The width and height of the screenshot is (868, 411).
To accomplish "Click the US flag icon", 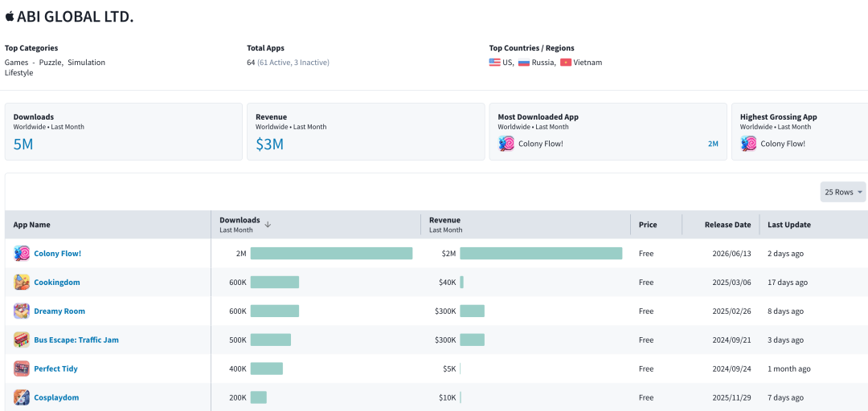I will 495,63.
